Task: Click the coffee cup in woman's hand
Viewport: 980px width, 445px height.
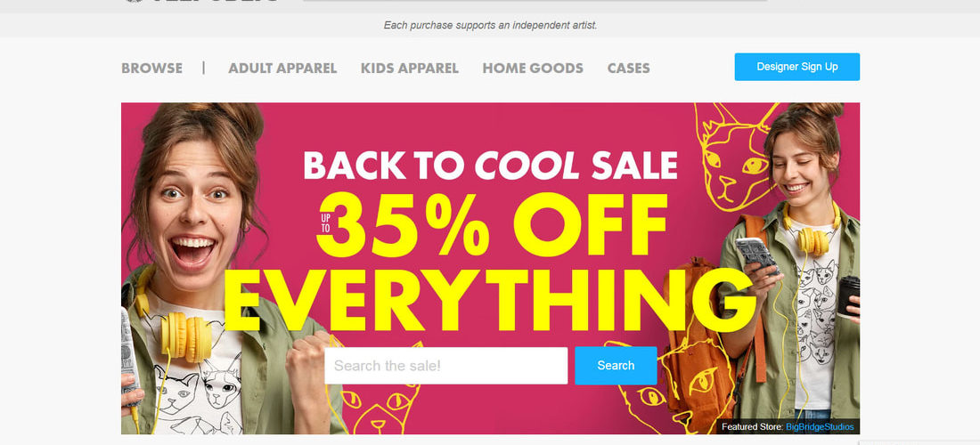Action: (x=848, y=296)
